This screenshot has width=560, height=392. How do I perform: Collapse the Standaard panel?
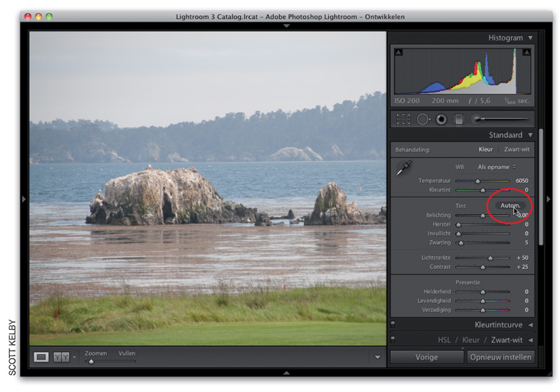coord(531,135)
